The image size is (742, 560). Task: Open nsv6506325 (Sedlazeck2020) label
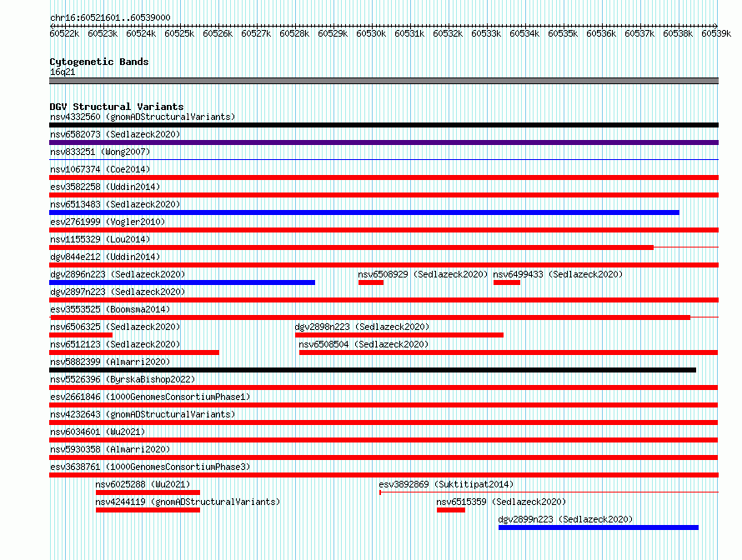(x=115, y=327)
